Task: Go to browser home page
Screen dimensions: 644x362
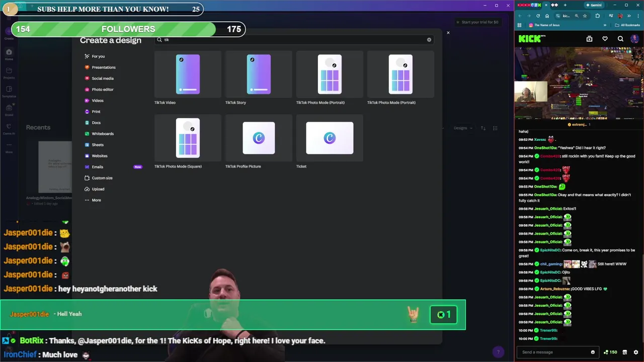Action: pyautogui.click(x=547, y=16)
